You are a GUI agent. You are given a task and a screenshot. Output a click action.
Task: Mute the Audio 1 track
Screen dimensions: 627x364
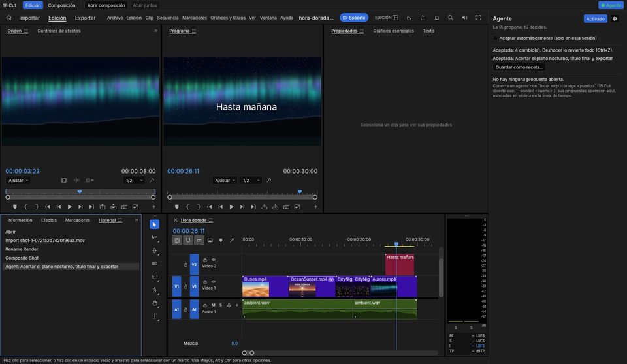pos(213,305)
